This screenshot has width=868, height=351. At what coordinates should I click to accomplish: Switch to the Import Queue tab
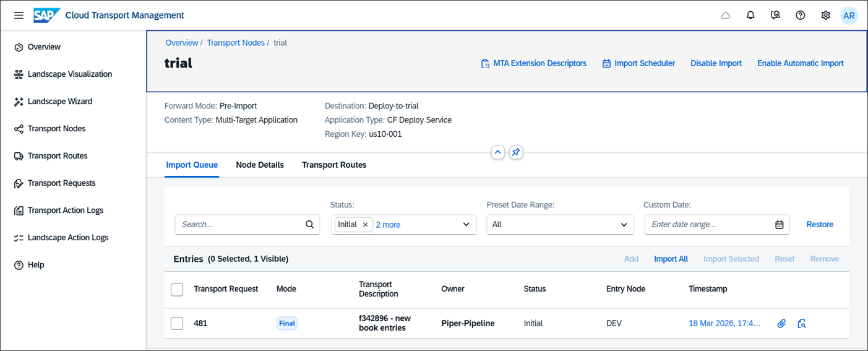tap(192, 165)
